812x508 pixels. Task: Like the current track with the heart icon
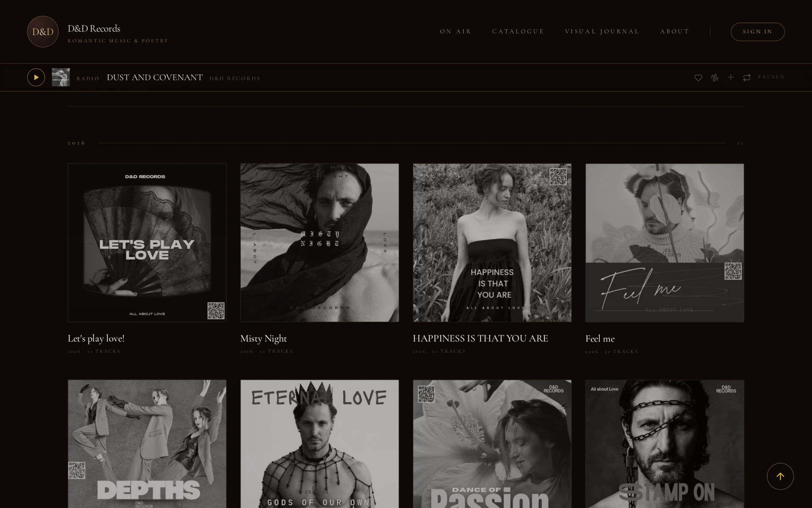[698, 77]
